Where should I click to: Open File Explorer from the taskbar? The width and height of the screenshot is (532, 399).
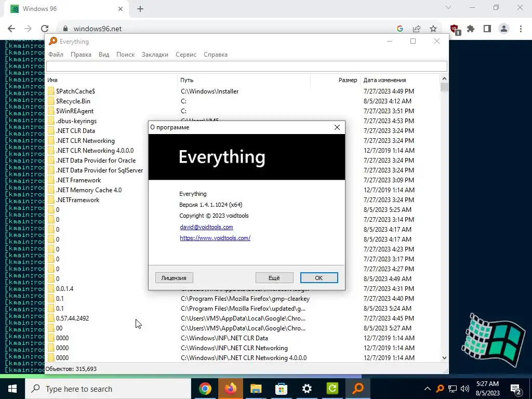click(256, 389)
